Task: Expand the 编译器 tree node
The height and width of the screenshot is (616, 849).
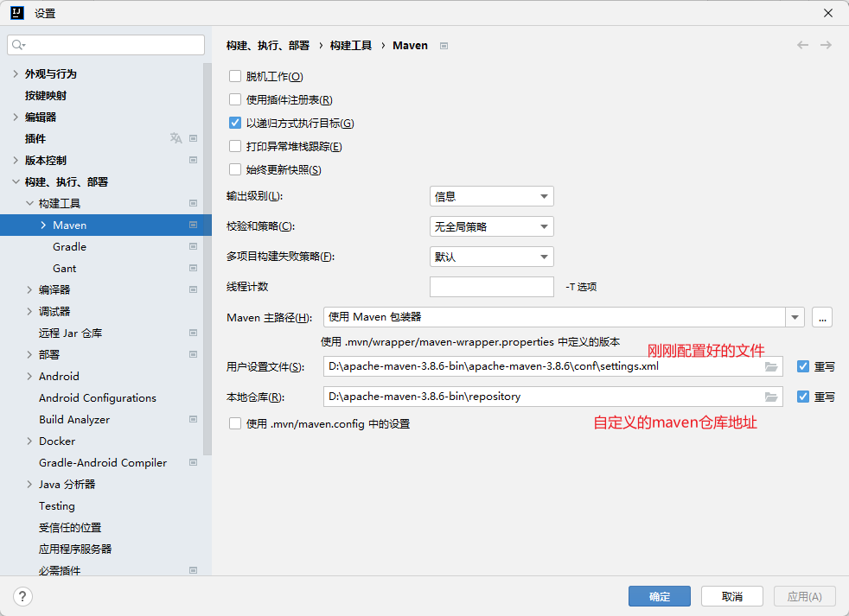Action: pos(29,289)
